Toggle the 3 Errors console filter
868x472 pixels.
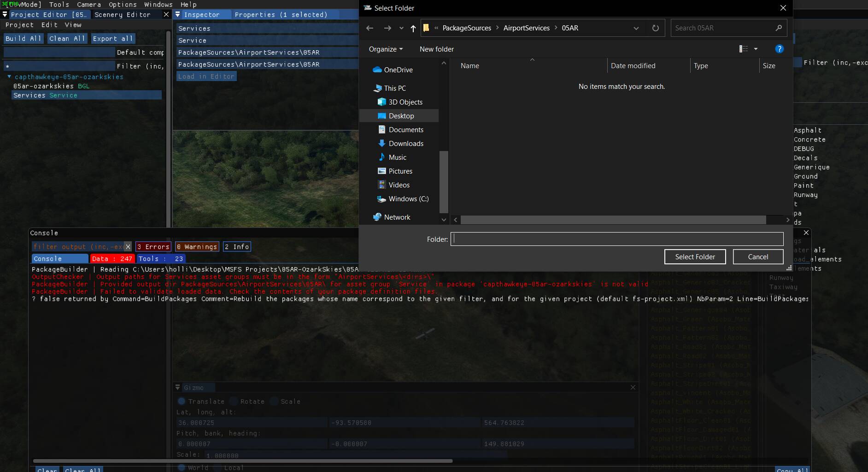pos(153,247)
